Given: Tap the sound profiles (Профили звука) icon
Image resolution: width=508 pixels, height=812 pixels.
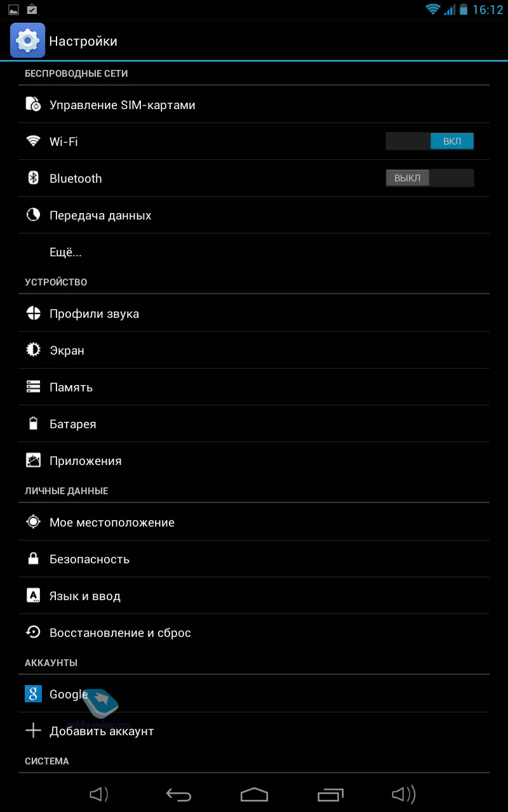Looking at the screenshot, I should tap(33, 313).
